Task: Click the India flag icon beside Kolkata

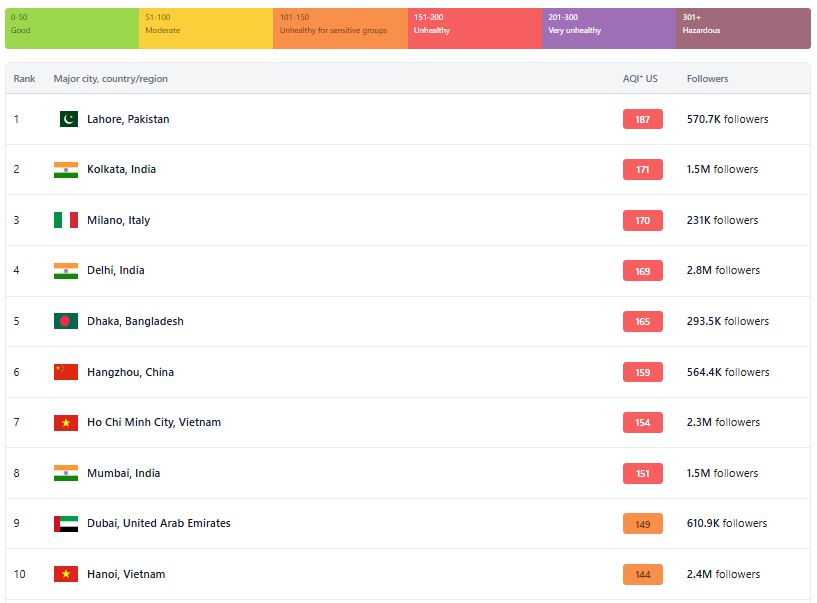Action: click(66, 170)
